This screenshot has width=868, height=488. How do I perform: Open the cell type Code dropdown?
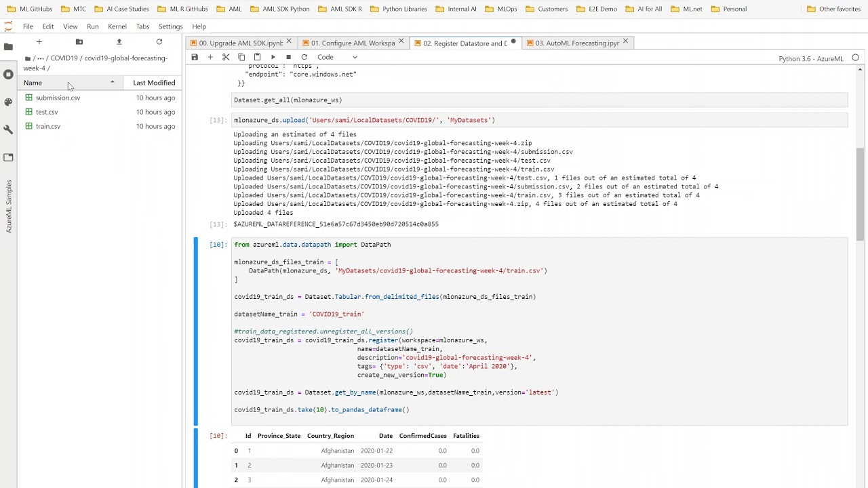(337, 57)
